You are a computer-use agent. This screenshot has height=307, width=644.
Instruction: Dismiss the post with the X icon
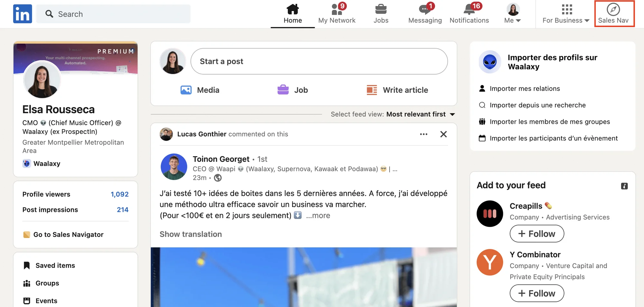pos(443,134)
